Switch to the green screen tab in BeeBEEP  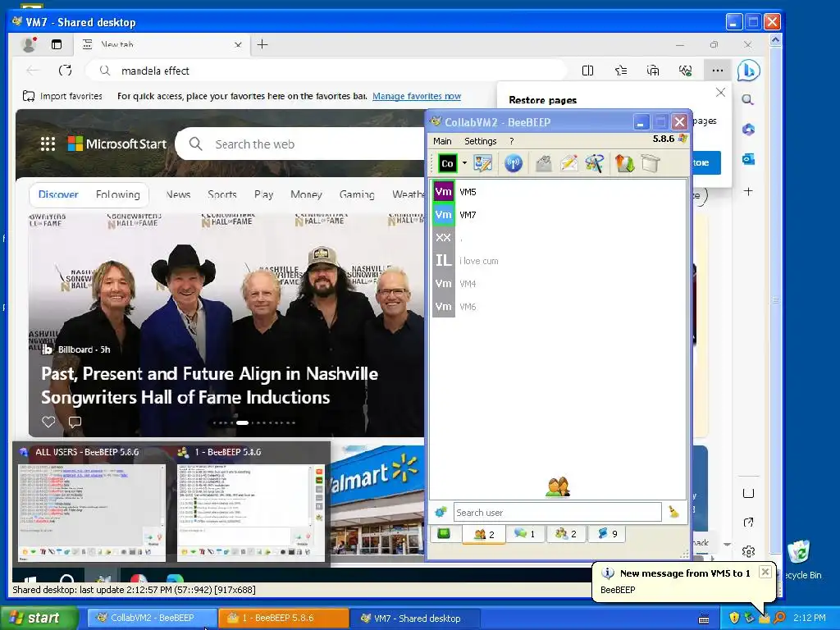(x=444, y=533)
